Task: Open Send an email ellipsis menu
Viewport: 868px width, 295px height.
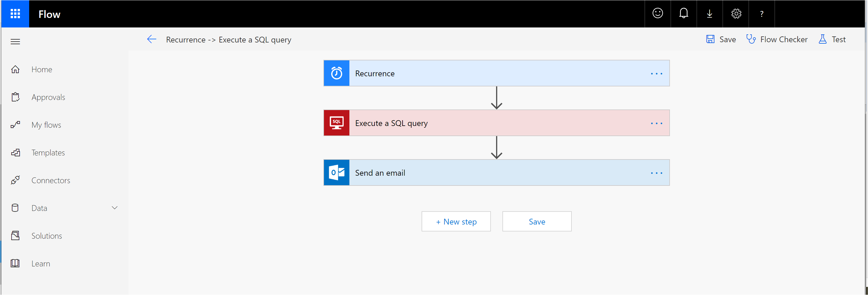Action: (656, 173)
